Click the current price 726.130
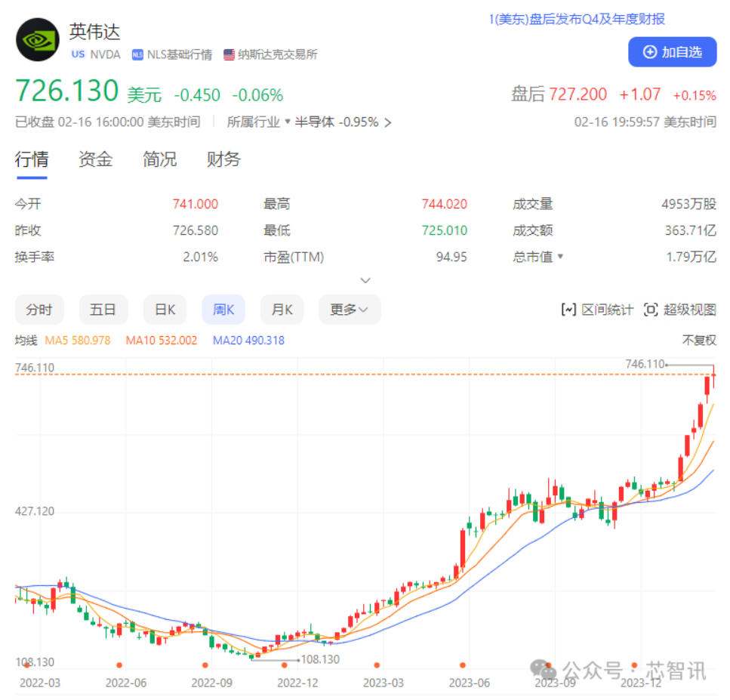Screen dimensions: 730x700 [x=67, y=91]
